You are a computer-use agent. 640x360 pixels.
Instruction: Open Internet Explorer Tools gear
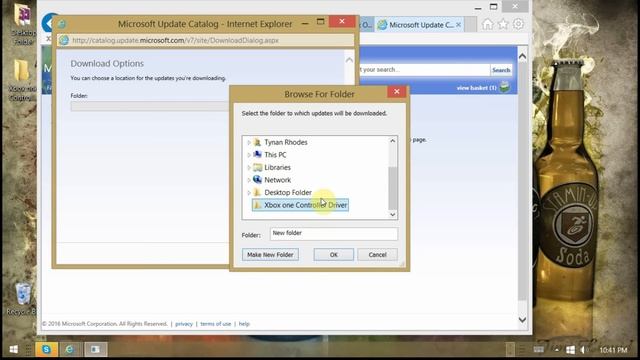[518, 24]
